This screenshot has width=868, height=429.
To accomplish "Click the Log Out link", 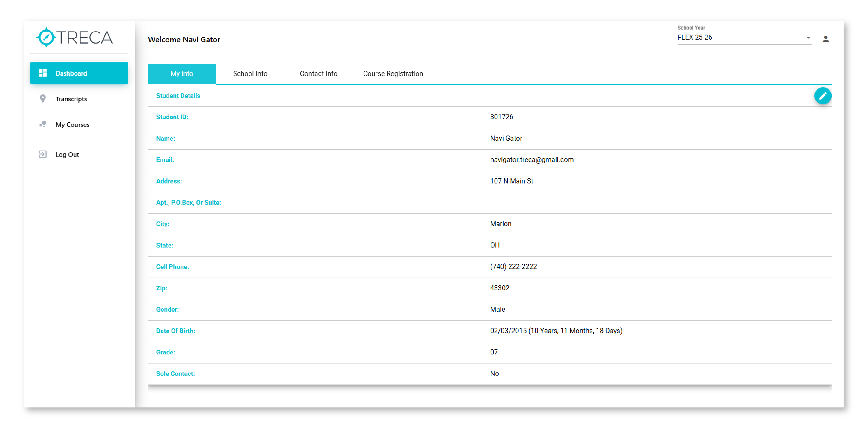I will (x=67, y=154).
